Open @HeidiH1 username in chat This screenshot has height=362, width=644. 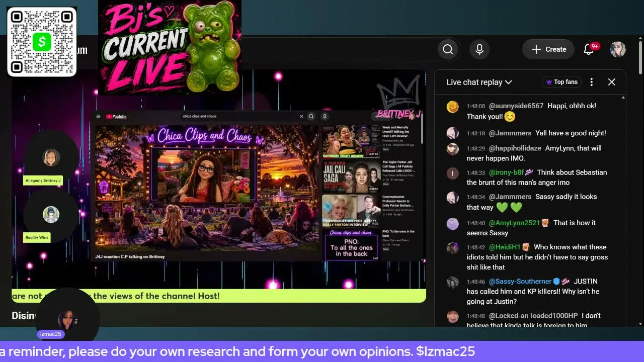pos(505,247)
